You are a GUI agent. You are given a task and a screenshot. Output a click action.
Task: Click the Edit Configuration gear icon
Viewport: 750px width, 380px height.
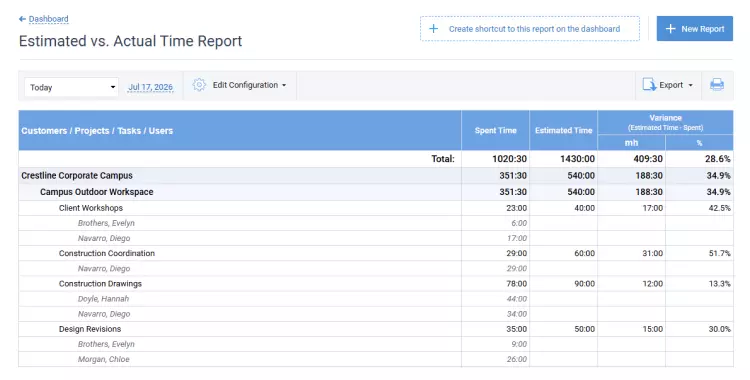[x=199, y=85]
